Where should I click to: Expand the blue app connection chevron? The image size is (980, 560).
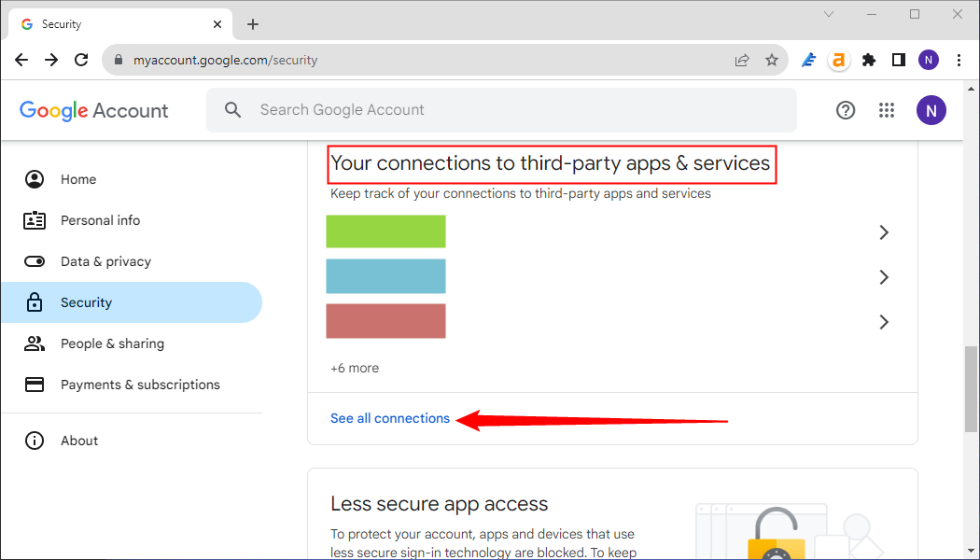pyautogui.click(x=884, y=277)
